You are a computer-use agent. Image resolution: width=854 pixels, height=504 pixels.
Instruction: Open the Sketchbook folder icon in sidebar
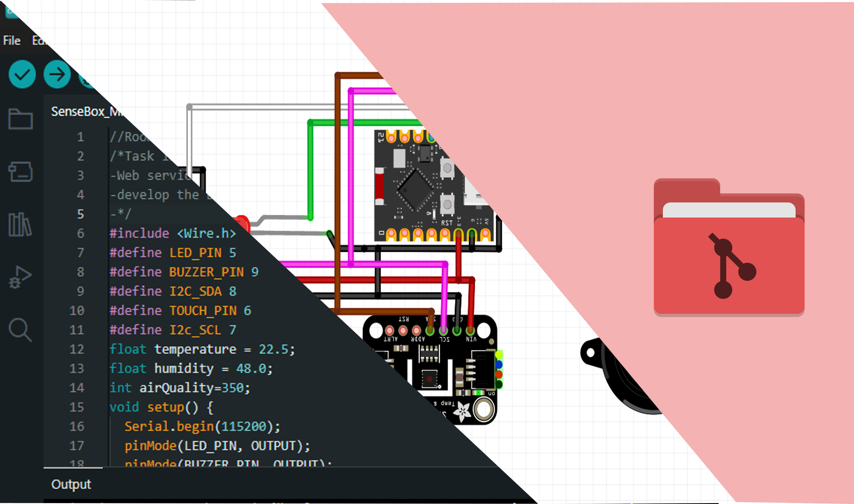click(x=20, y=119)
